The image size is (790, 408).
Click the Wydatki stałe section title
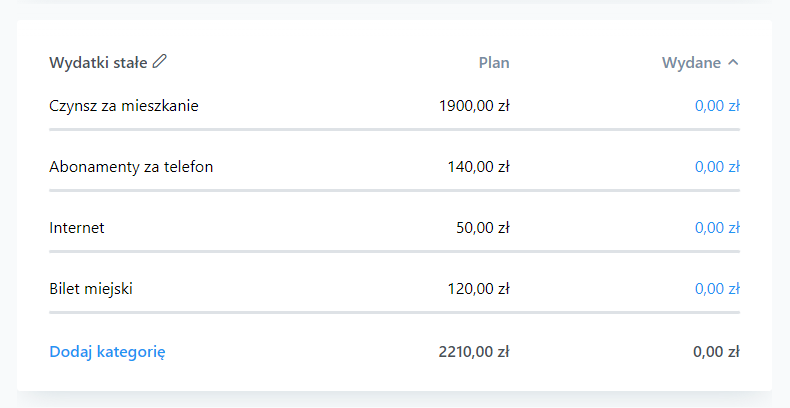pyautogui.click(x=98, y=62)
